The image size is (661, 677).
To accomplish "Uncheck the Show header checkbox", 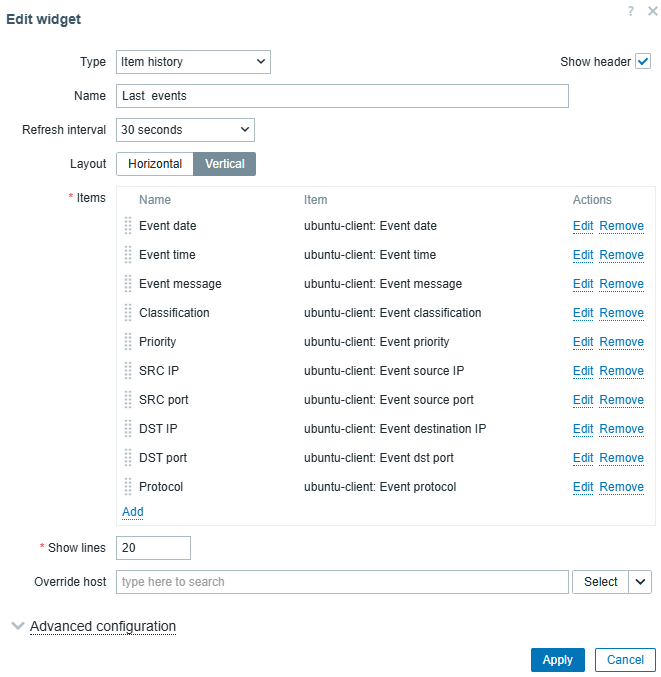I will point(643,62).
